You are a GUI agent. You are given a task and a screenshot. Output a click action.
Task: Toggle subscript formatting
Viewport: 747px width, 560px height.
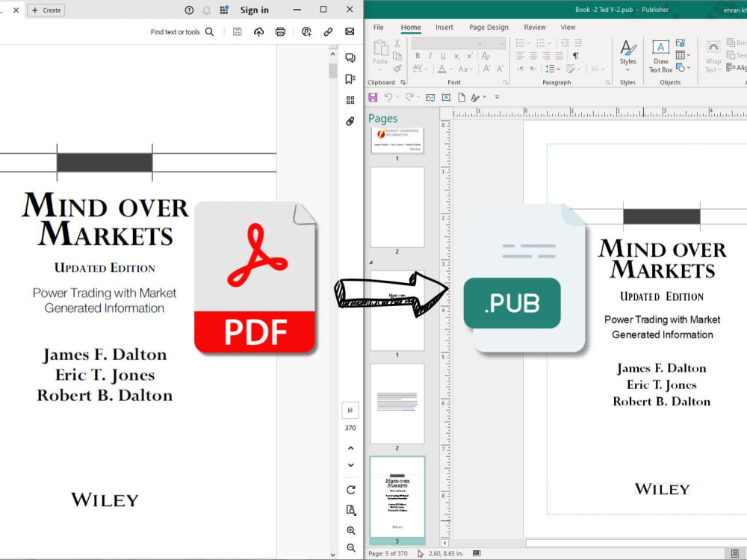(457, 56)
